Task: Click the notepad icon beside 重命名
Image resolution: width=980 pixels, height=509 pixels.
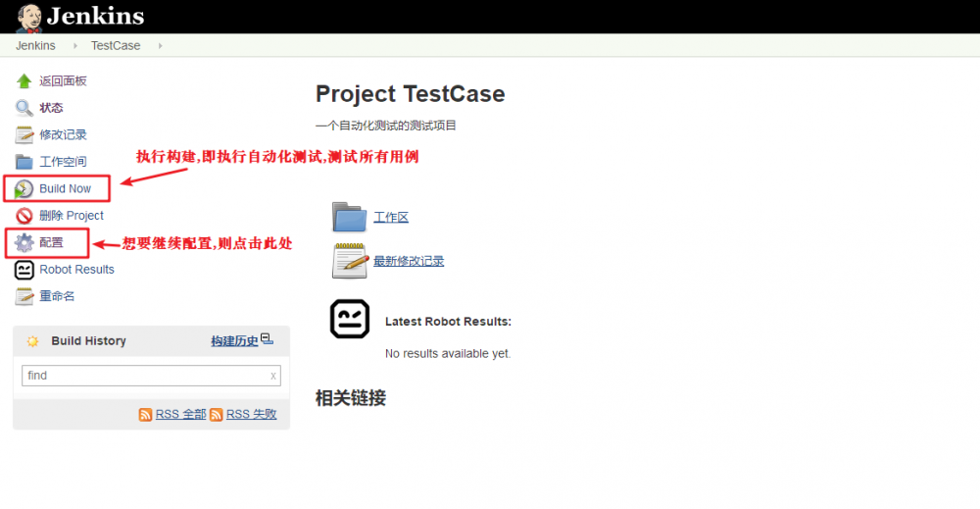Action: coord(24,296)
